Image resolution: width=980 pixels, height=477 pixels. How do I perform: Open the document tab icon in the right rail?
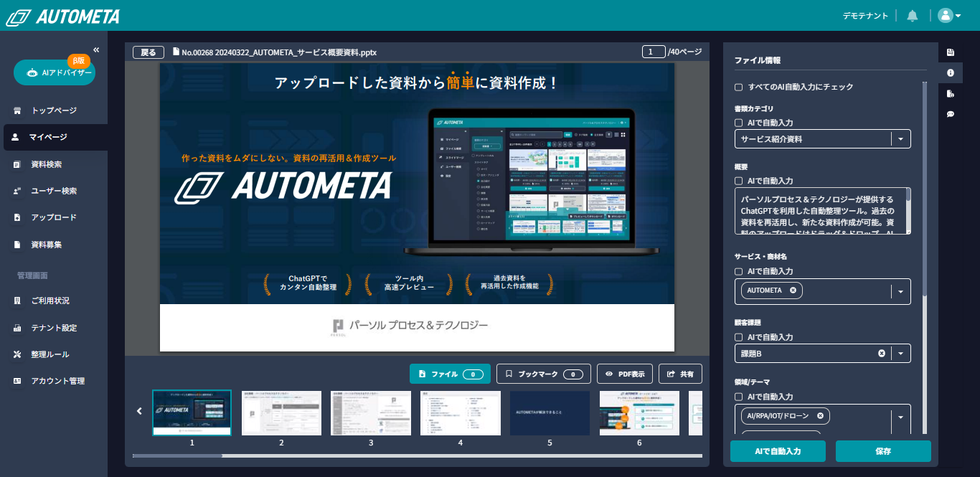[951, 52]
